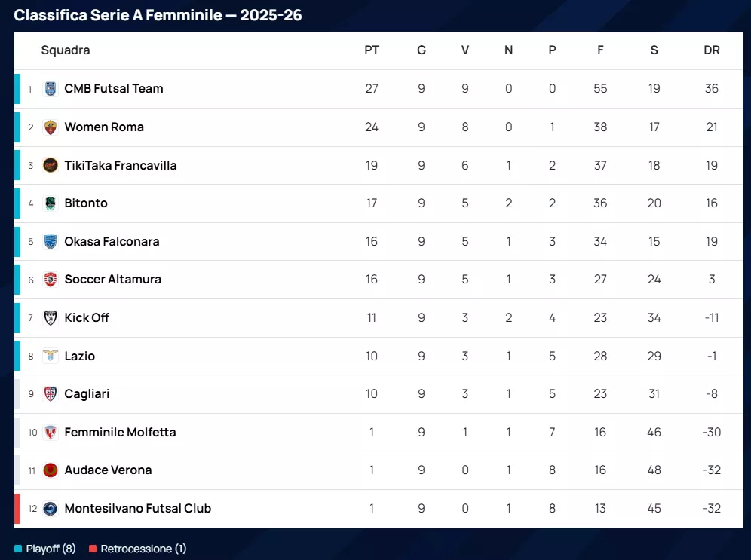Screen dimensions: 751x560
Task: Click the Soccer Altamura round badge
Action: [51, 280]
